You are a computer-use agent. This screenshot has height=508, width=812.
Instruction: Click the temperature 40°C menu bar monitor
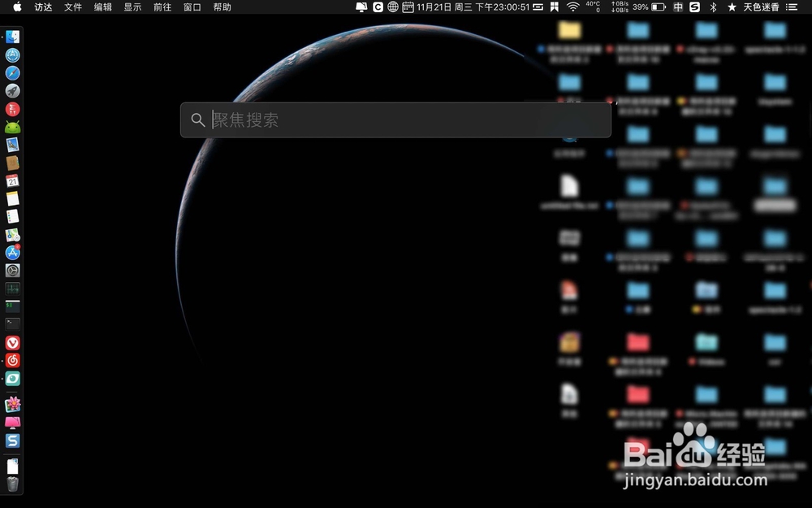tap(593, 7)
